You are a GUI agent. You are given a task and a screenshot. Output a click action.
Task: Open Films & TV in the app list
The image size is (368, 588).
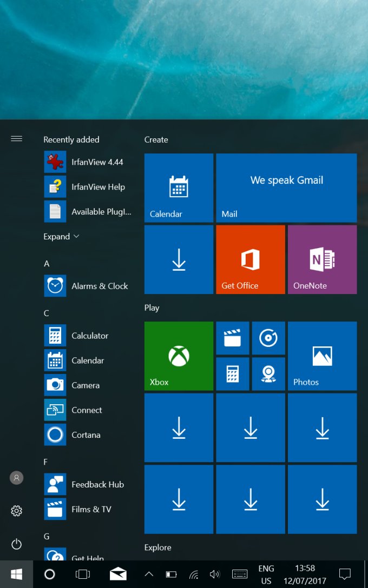88,509
